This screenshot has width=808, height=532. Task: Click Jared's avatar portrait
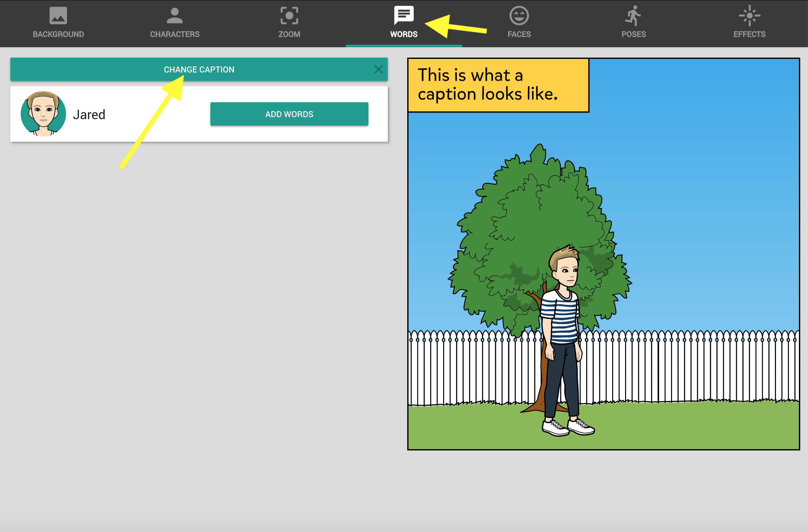point(43,114)
